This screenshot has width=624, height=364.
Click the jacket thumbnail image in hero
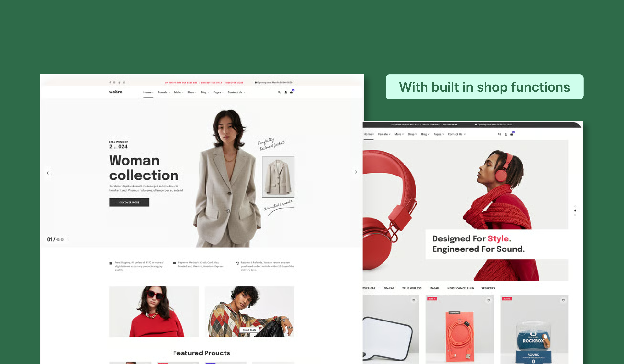point(278,177)
